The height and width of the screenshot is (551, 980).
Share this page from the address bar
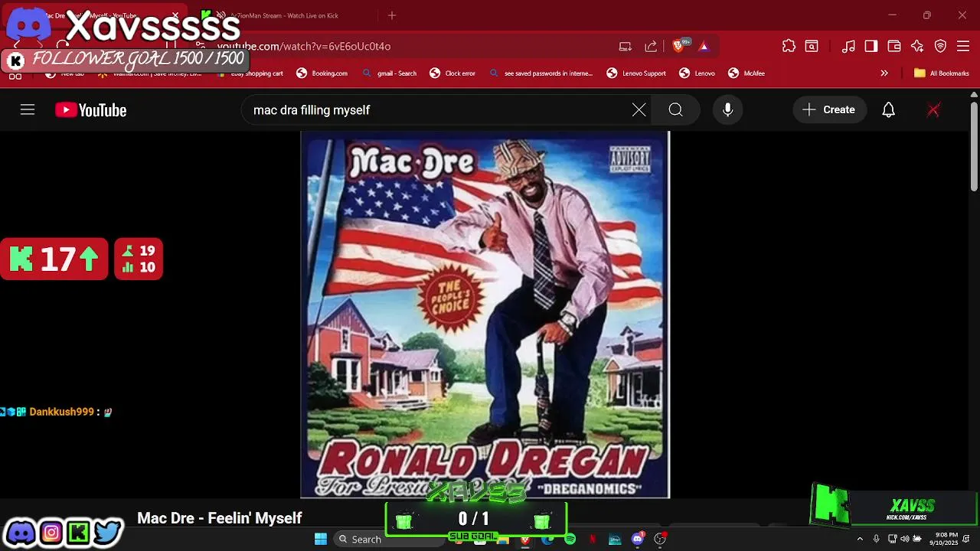(651, 46)
